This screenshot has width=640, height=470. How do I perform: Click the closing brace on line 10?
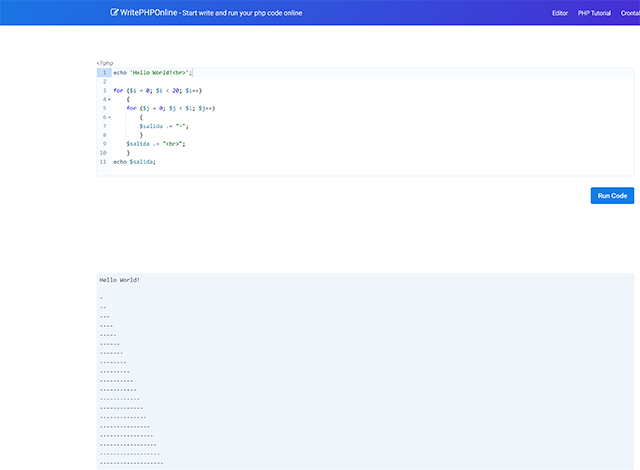(x=128, y=152)
